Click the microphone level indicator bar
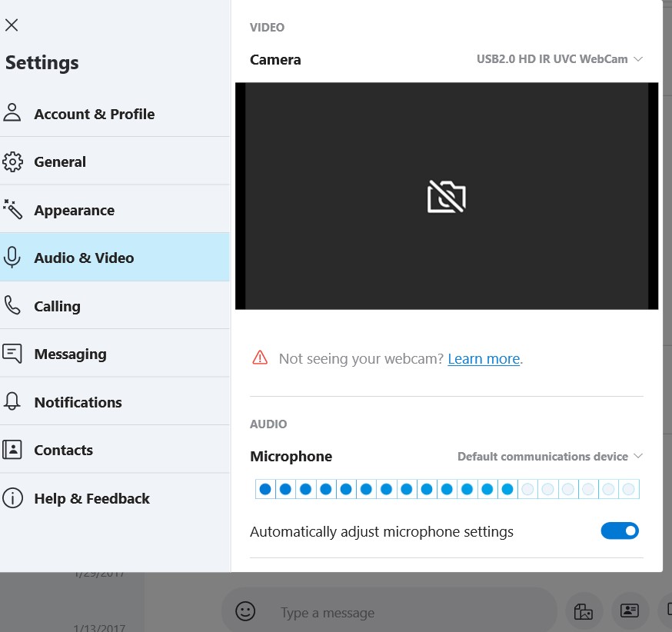672x632 pixels. point(447,489)
